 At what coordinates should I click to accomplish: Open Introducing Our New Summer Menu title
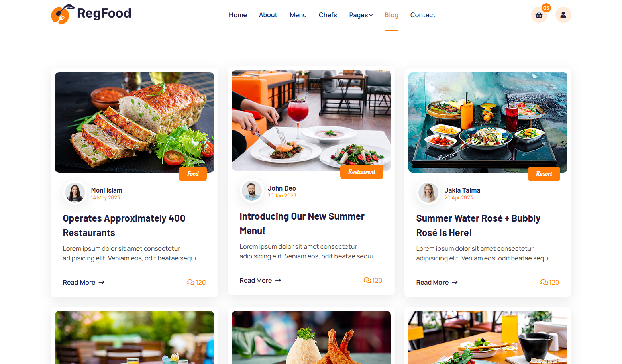(x=302, y=224)
